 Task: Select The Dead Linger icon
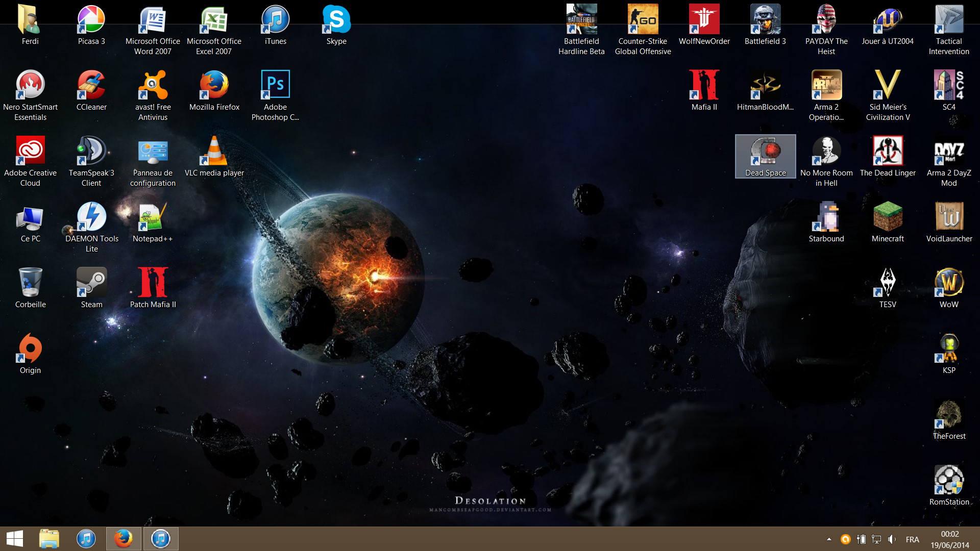[888, 157]
